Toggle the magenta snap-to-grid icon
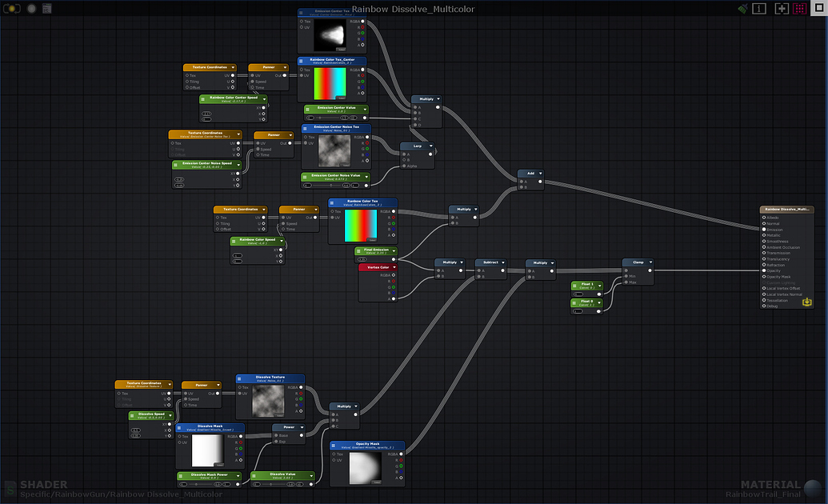Screen dimensions: 828x504 tap(800, 9)
